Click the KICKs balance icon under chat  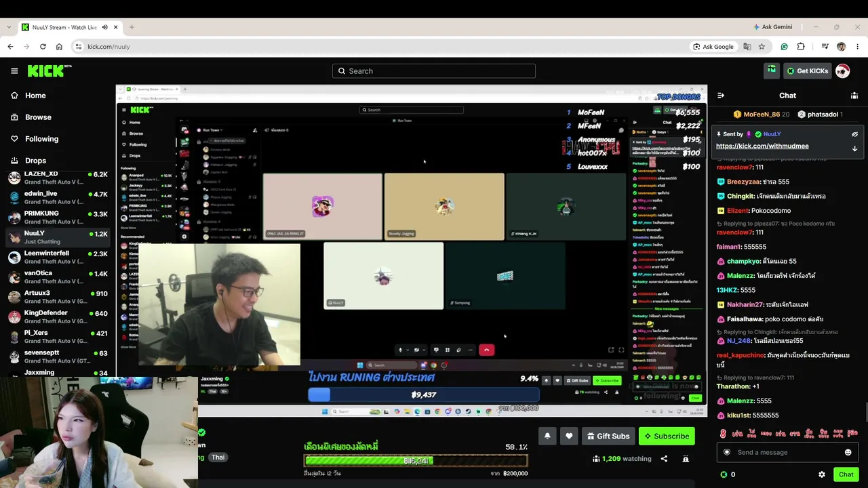[x=724, y=474]
